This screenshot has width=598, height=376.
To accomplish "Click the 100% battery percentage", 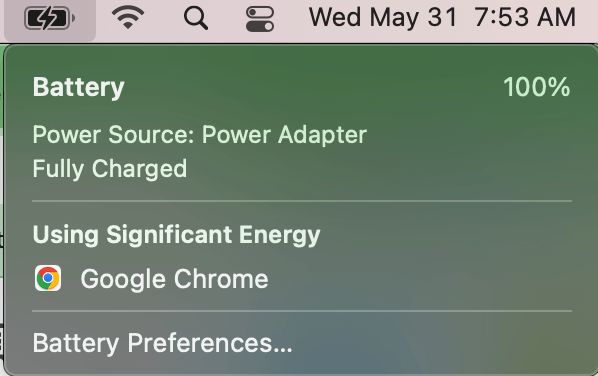I will tap(537, 87).
